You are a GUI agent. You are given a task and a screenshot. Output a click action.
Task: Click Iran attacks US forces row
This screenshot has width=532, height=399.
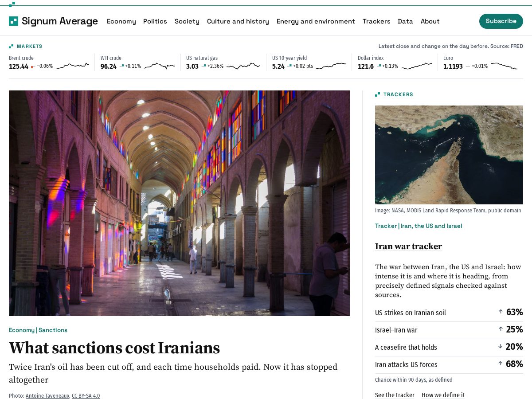449,364
